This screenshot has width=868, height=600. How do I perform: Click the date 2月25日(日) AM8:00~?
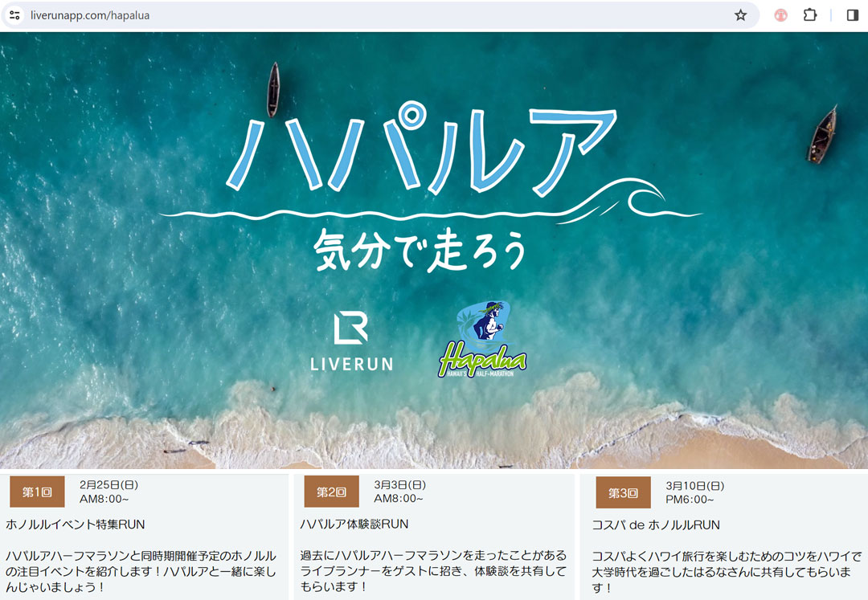click(x=109, y=492)
